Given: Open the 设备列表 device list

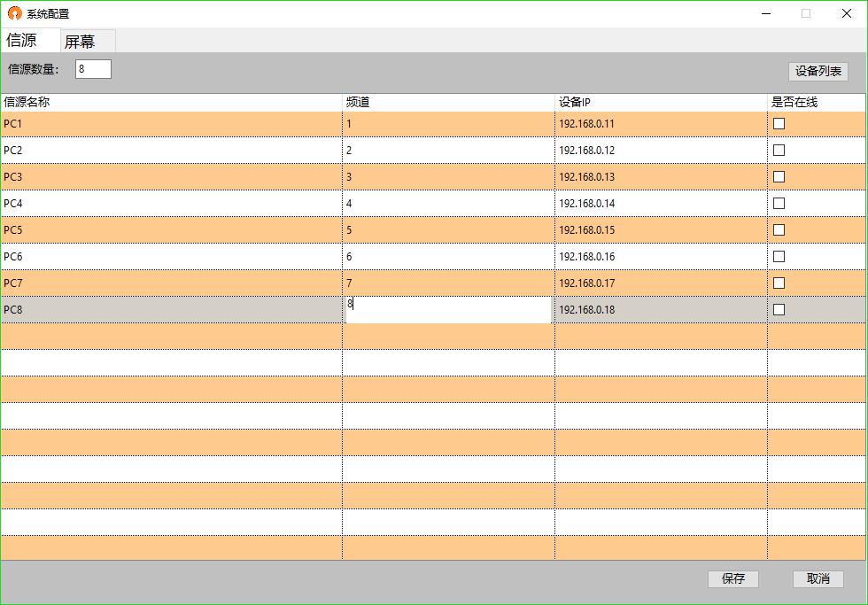Looking at the screenshot, I should (818, 72).
